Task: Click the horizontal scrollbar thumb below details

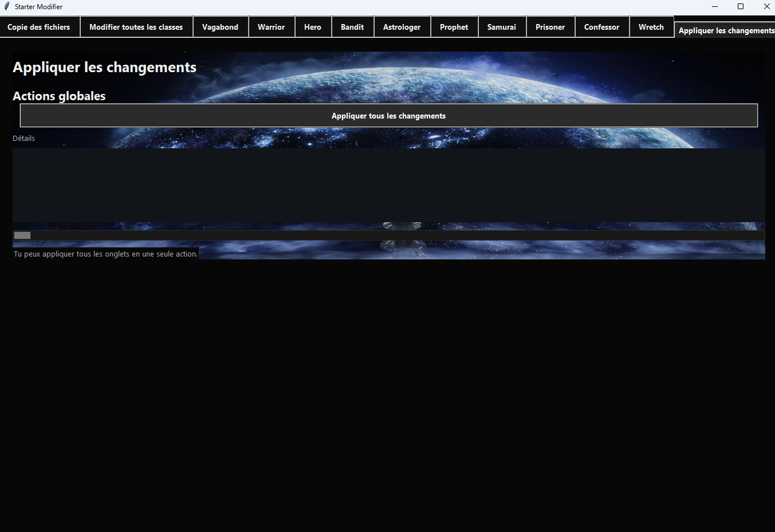Action: coord(22,235)
